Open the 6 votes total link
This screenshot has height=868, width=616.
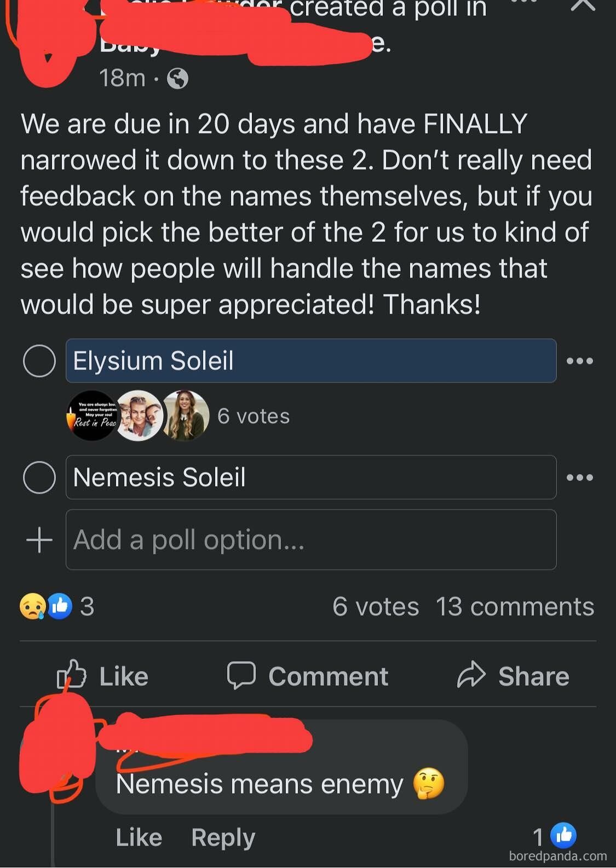pos(376,606)
